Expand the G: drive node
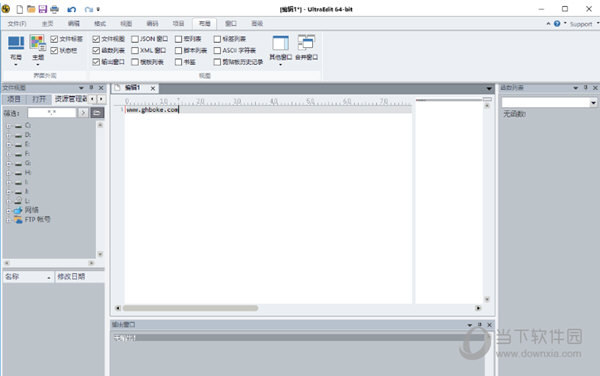 click(8, 163)
